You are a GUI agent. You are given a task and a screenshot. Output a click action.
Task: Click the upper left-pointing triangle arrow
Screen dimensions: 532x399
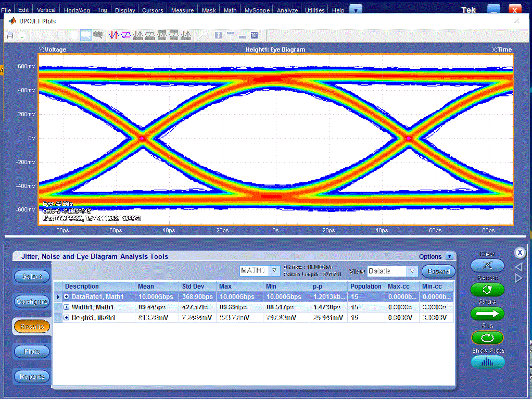519,267
